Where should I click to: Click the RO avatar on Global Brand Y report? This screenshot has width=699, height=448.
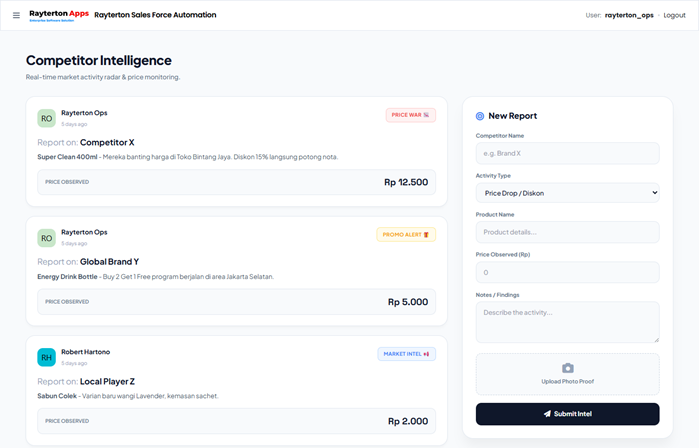pos(46,238)
